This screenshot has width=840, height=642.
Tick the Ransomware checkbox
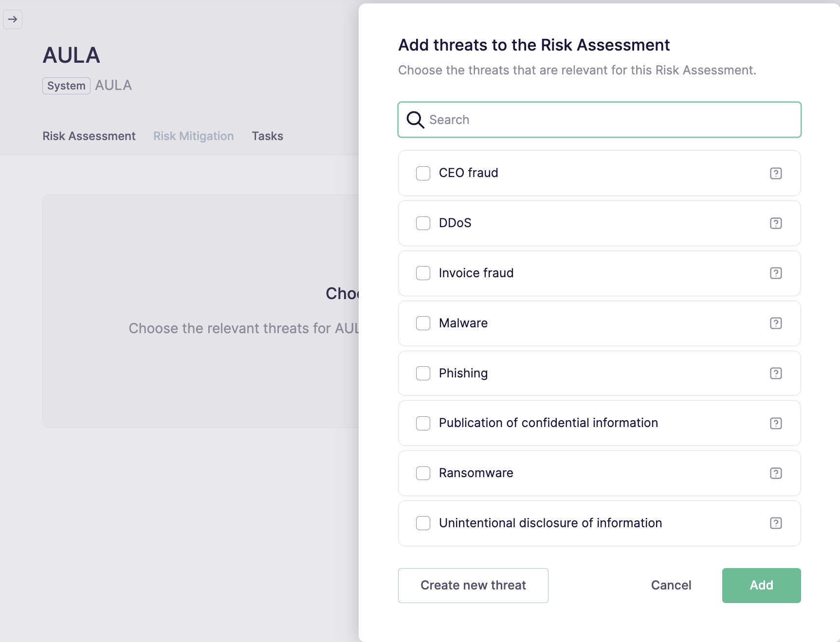click(x=423, y=473)
